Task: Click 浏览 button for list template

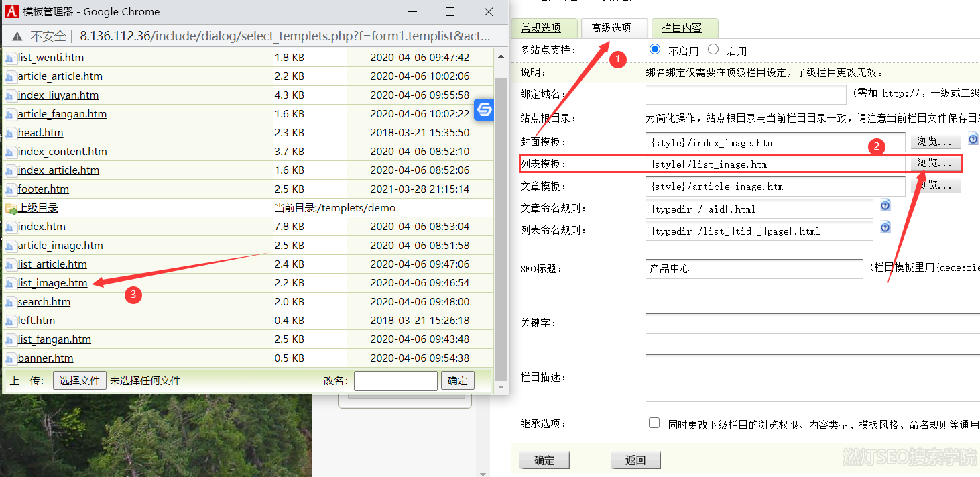Action: coord(934,163)
